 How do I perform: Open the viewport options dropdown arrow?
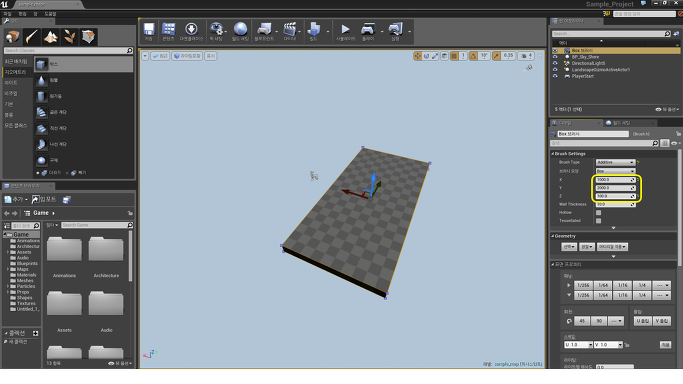(x=145, y=56)
